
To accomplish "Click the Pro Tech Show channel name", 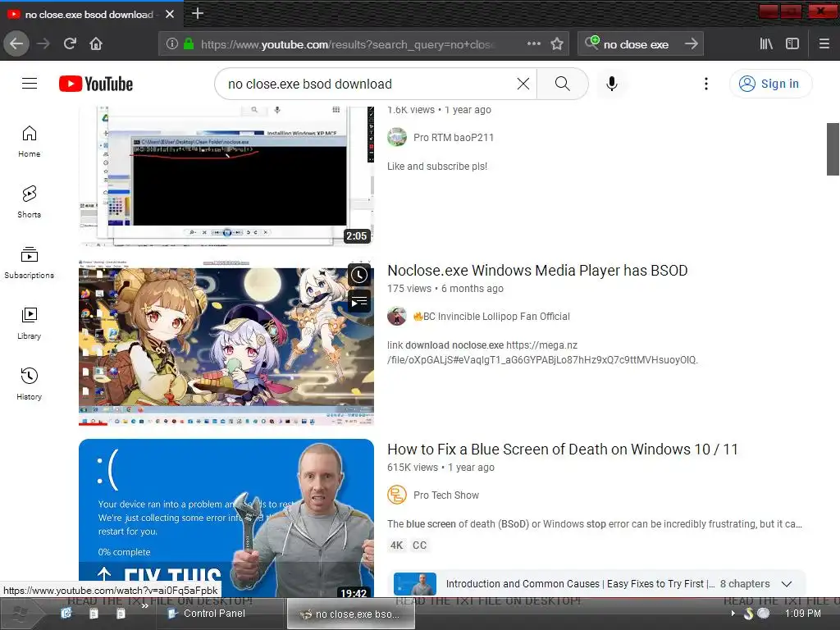I will tap(446, 495).
